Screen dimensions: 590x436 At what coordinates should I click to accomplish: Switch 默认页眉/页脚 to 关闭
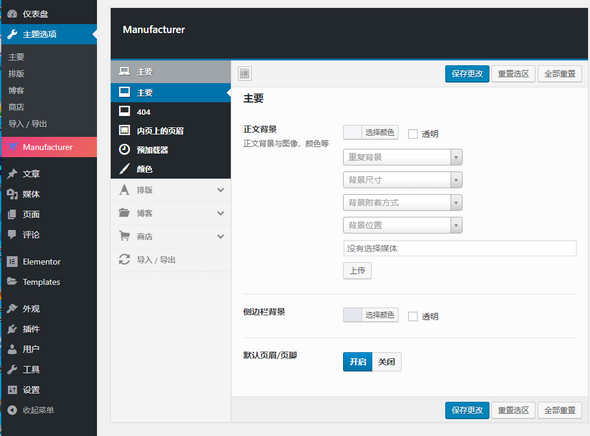[x=387, y=362]
